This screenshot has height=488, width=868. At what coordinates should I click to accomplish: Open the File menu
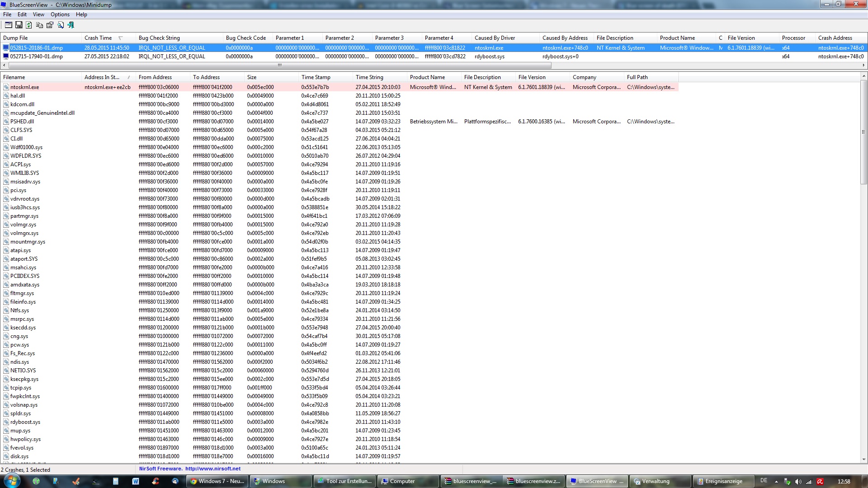click(x=7, y=14)
